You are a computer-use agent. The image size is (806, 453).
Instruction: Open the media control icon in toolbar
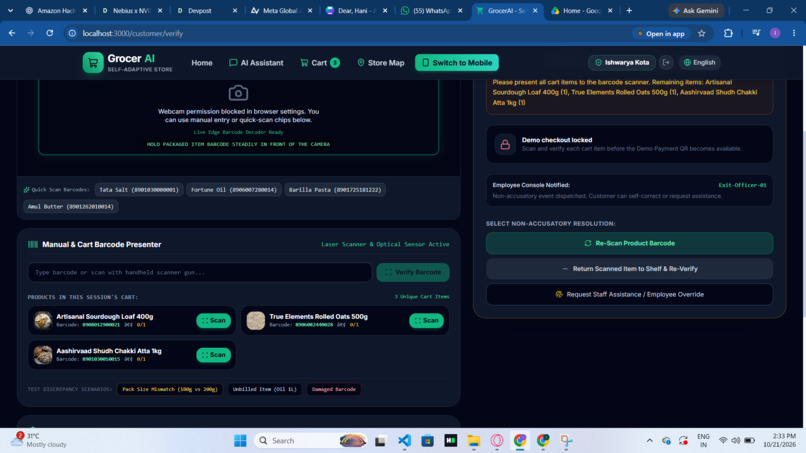756,33
